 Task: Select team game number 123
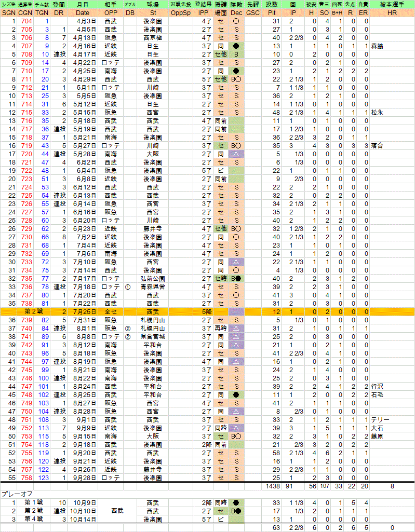44,478
